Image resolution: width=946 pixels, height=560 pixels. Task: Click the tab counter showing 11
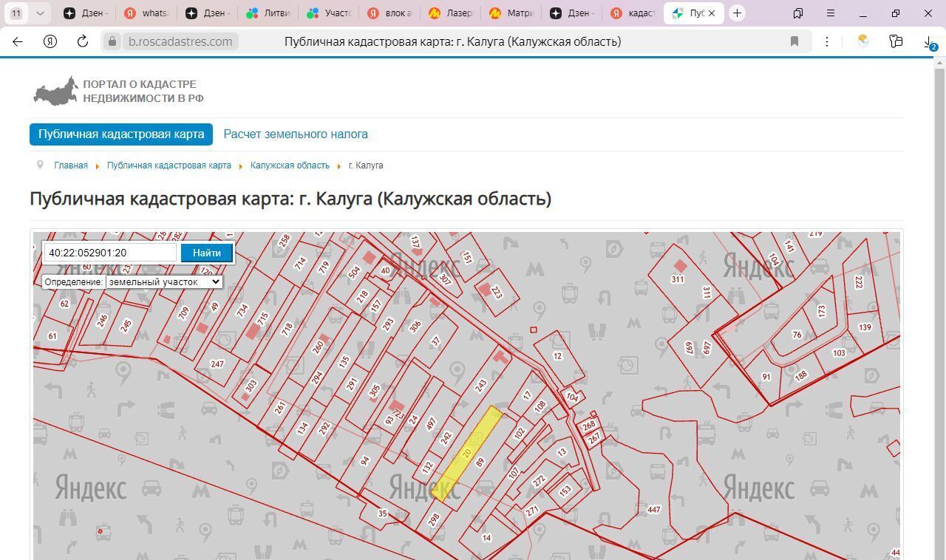click(16, 13)
